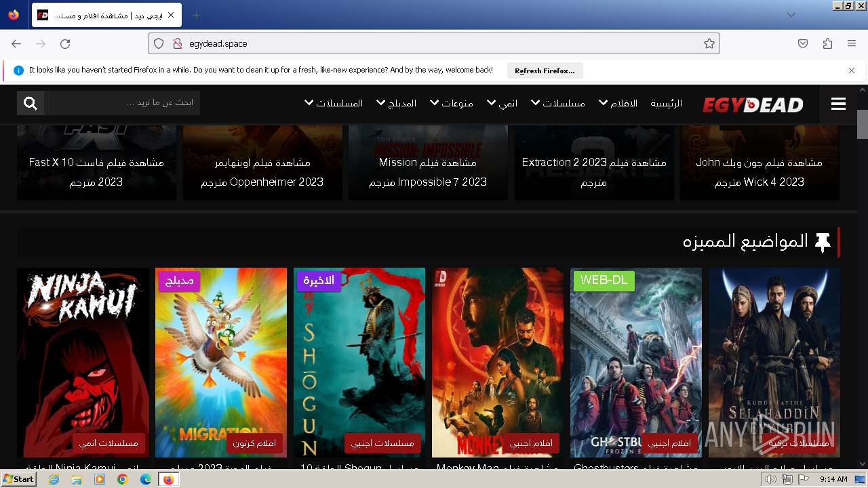Click the Action Center flag tray icon
The image size is (868, 488).
(x=804, y=479)
